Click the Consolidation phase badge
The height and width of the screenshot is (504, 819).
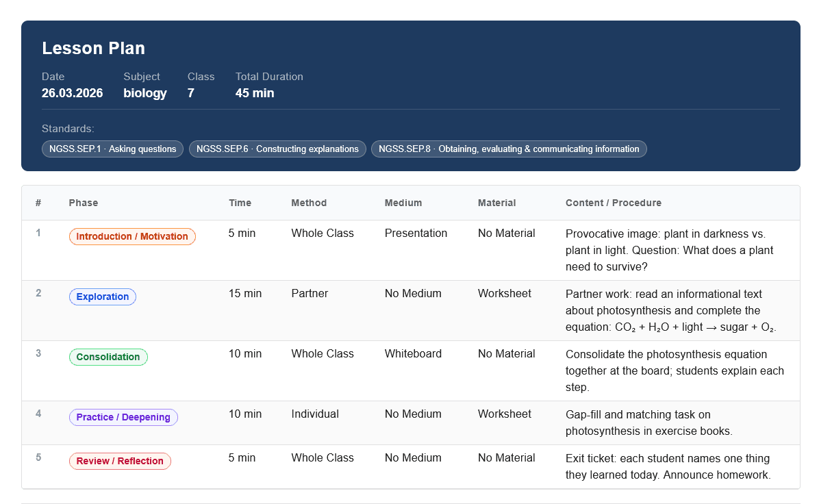pos(108,357)
